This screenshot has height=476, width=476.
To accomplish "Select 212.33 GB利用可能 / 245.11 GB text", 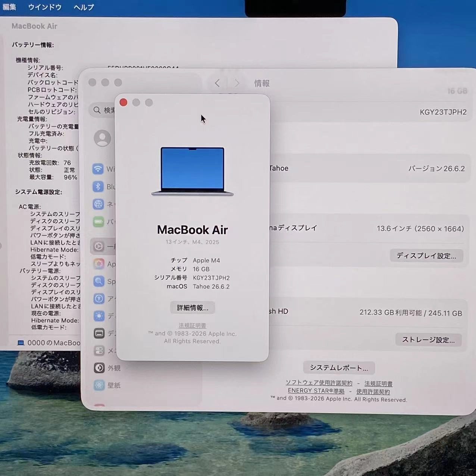I will pos(411,313).
